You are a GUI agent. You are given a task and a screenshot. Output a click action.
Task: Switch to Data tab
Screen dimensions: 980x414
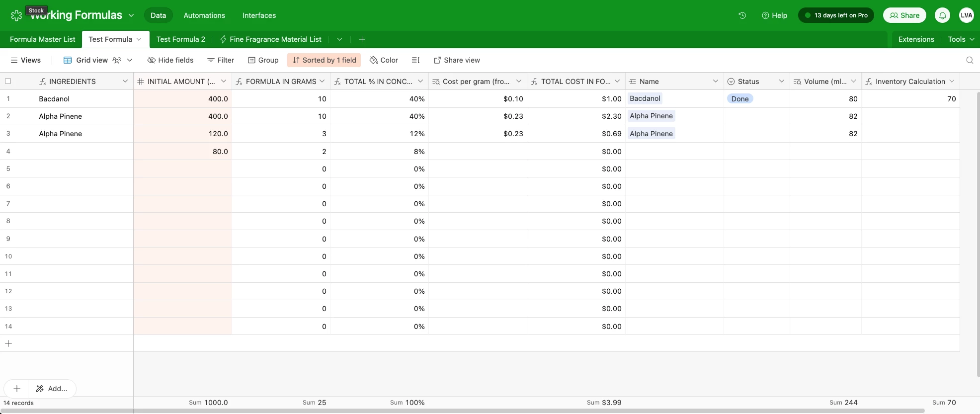158,15
